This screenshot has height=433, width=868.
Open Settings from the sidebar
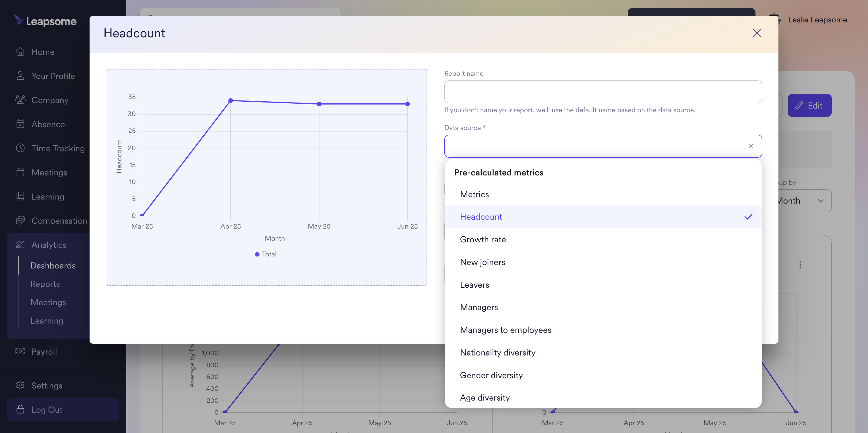point(47,385)
